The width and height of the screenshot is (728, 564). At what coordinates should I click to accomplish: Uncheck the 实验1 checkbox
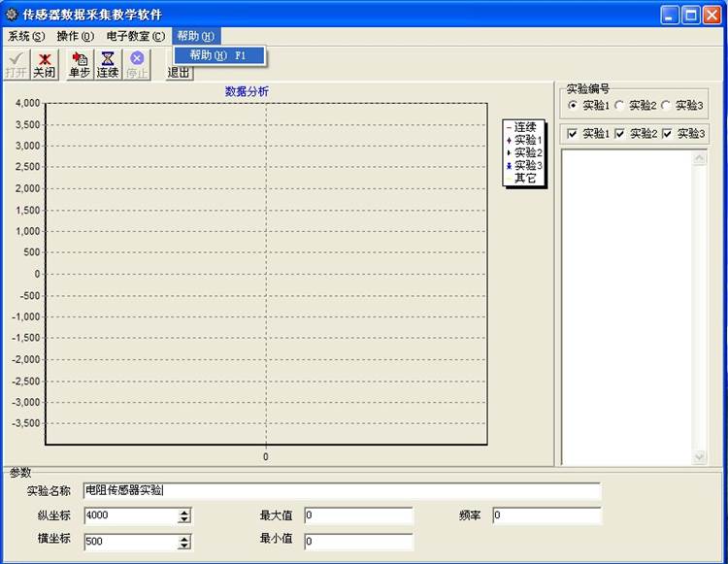point(573,134)
